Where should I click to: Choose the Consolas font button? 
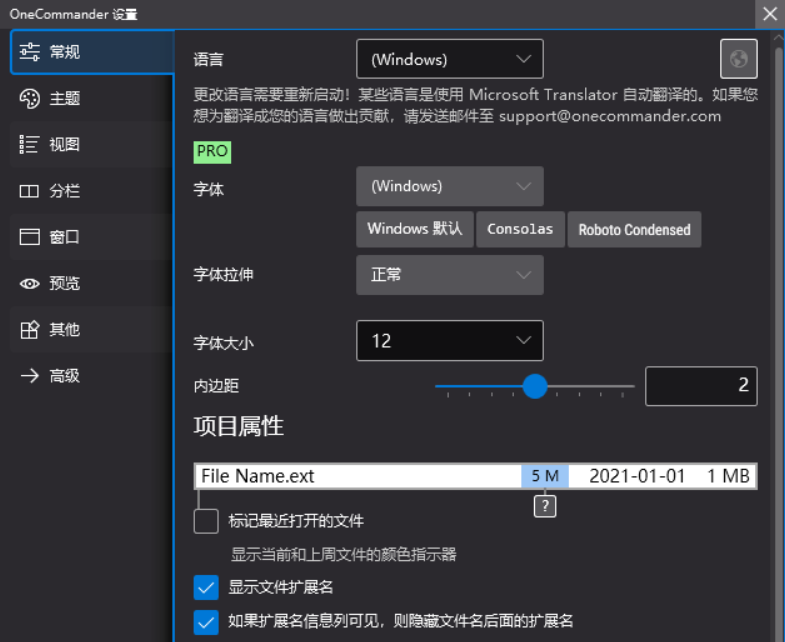[x=520, y=229]
